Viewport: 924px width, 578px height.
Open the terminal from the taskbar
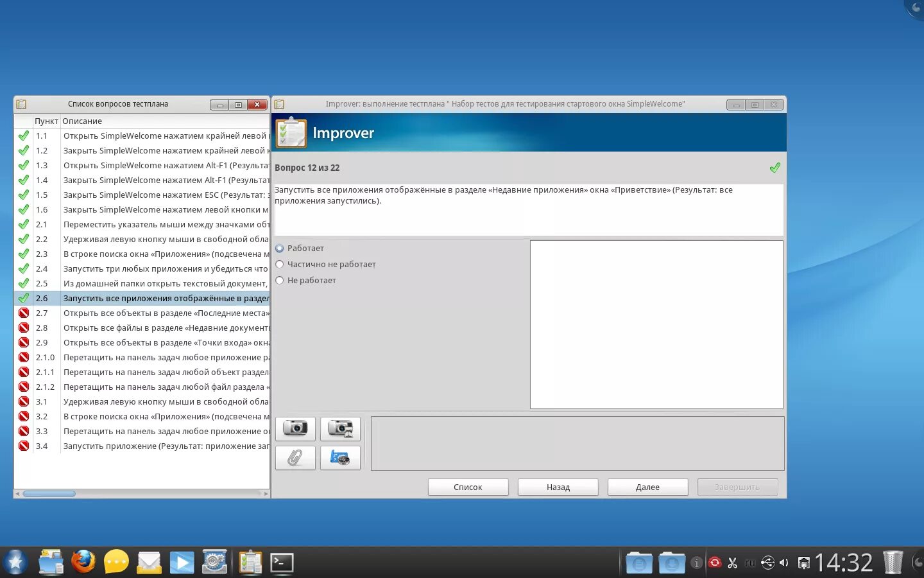point(282,563)
